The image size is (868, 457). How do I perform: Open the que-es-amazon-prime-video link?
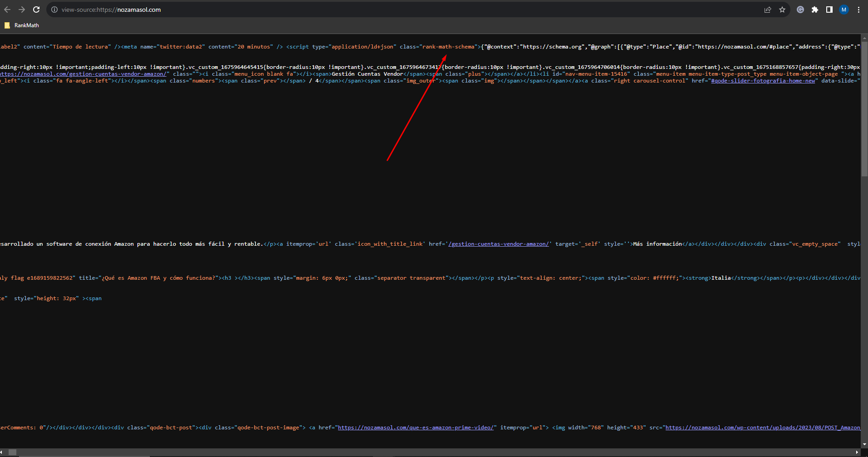tap(415, 428)
